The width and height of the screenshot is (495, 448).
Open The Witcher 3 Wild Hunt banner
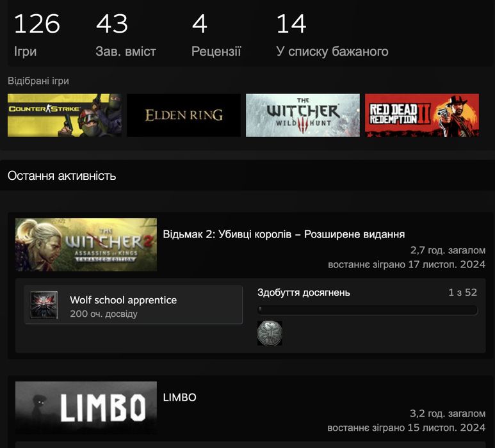point(303,115)
